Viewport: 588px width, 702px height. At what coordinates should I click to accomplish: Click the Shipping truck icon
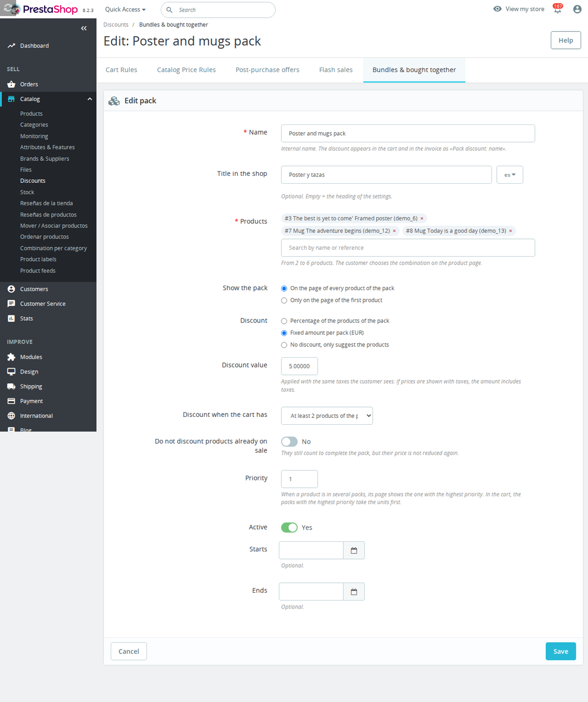tap(11, 387)
